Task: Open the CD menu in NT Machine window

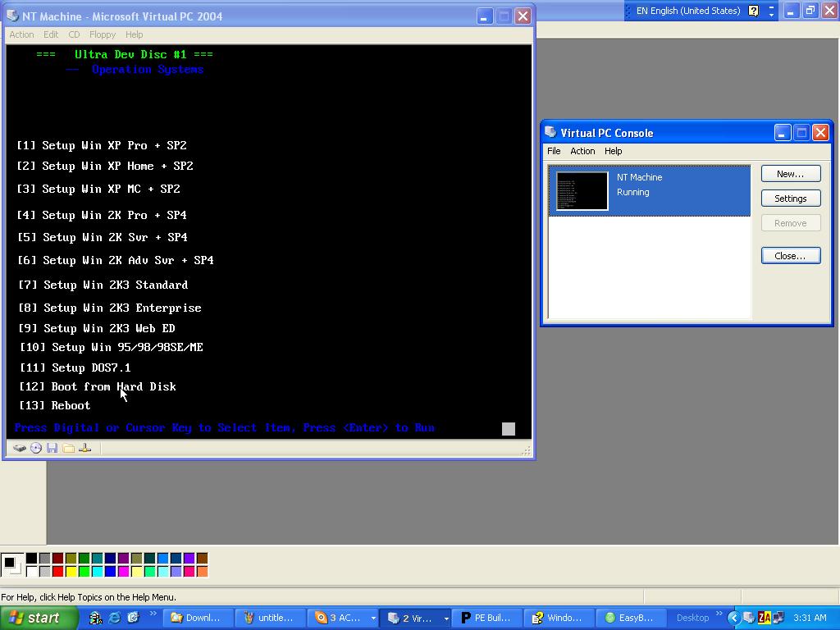Action: click(x=74, y=34)
